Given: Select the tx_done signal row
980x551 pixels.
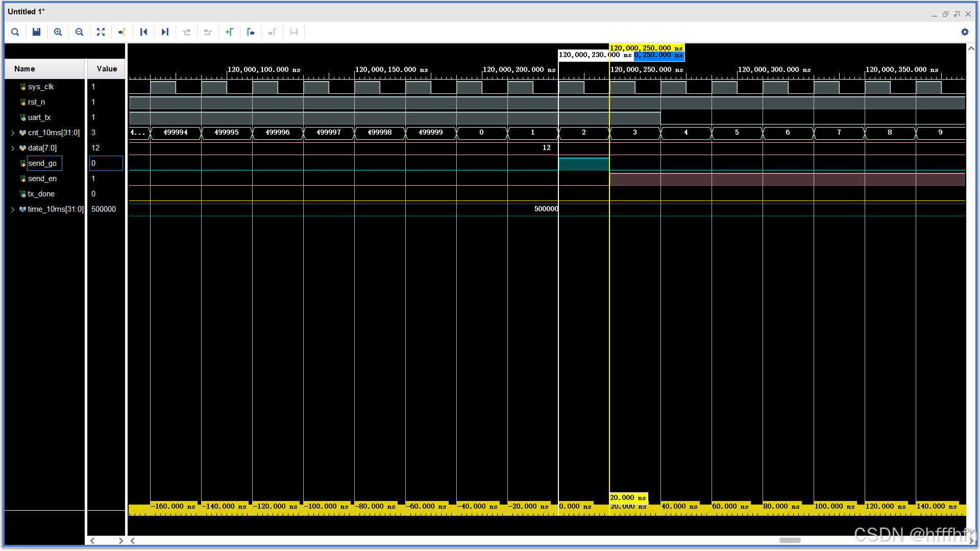Looking at the screenshot, I should pos(41,194).
